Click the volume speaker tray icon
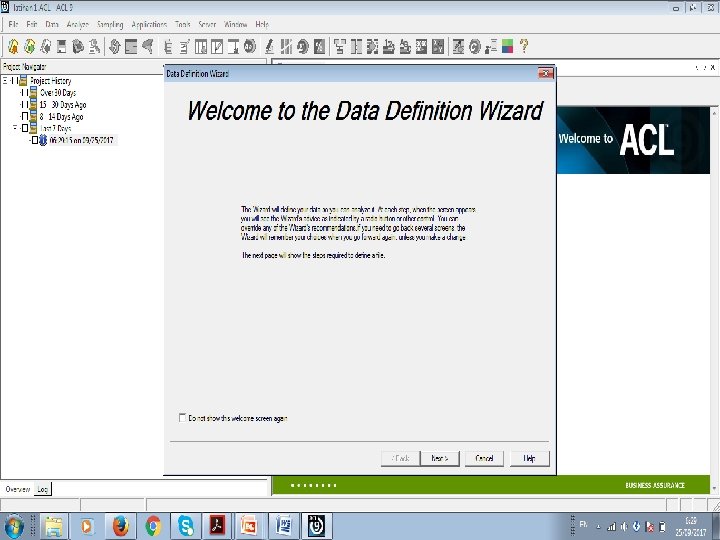 [x=624, y=527]
